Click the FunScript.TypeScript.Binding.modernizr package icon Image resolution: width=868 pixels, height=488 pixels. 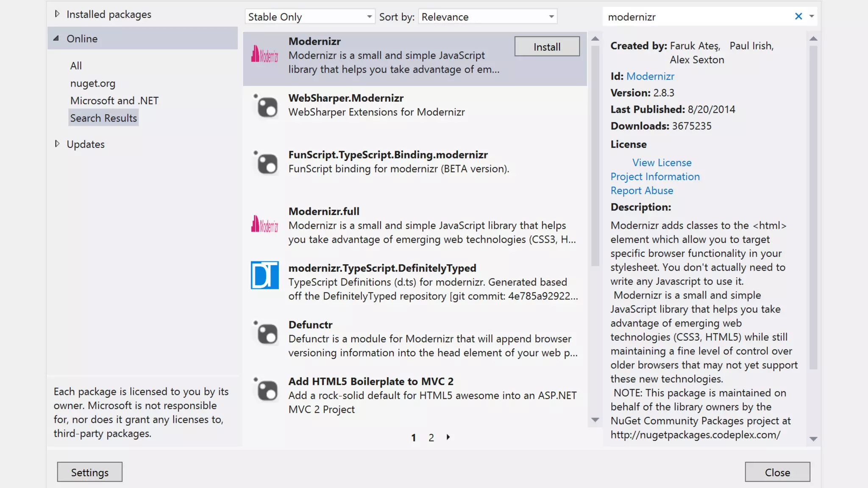[x=265, y=162]
